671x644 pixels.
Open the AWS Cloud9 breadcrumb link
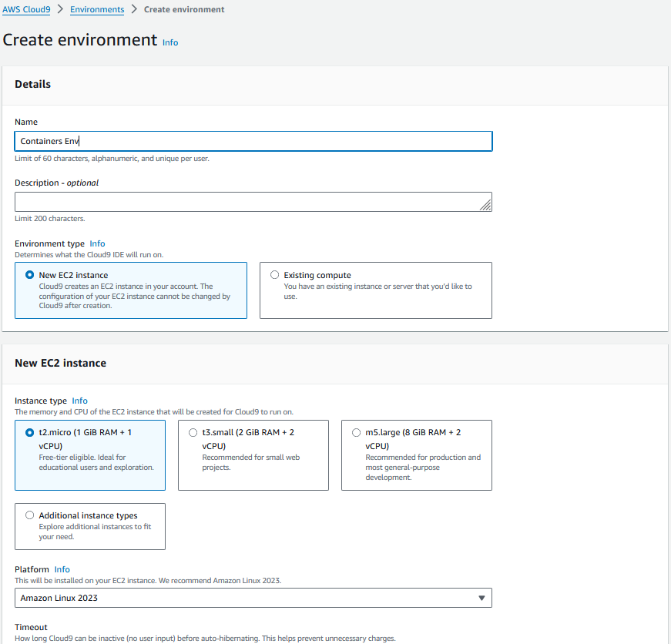click(x=26, y=9)
